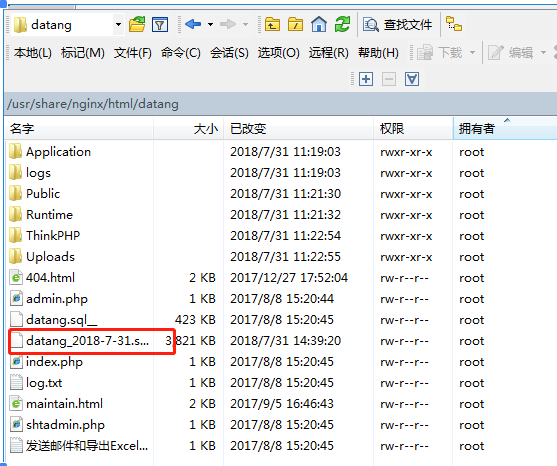The width and height of the screenshot is (557, 466).
Task: Click the admin.php file icon
Action: (x=16, y=298)
